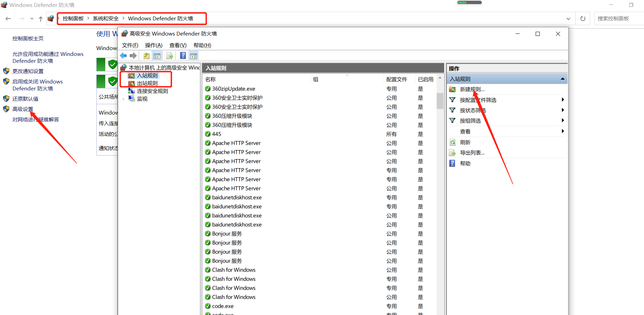The height and width of the screenshot is (315, 644).
Task: Select the 监视 tree node
Action: point(142,99)
